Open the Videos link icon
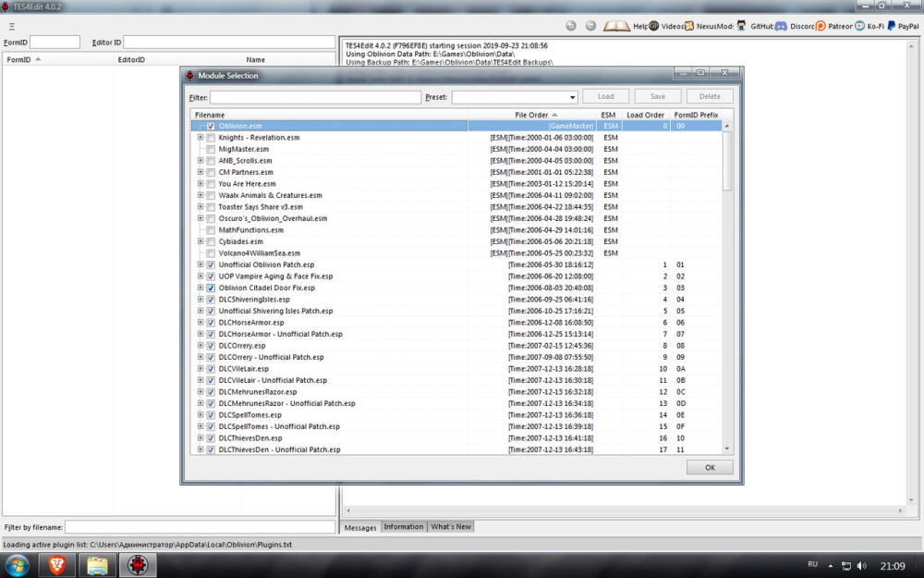Viewport: 924px width, 578px height. (653, 26)
